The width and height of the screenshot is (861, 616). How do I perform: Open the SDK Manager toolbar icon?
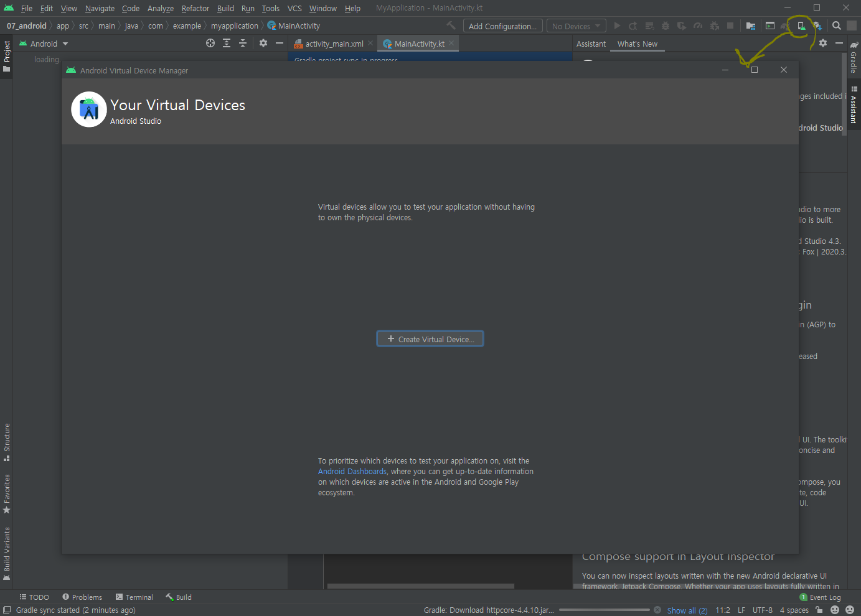[x=817, y=26]
